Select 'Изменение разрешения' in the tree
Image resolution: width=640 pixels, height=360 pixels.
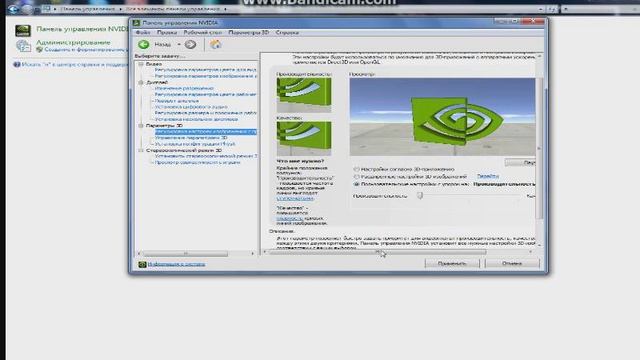(184, 88)
